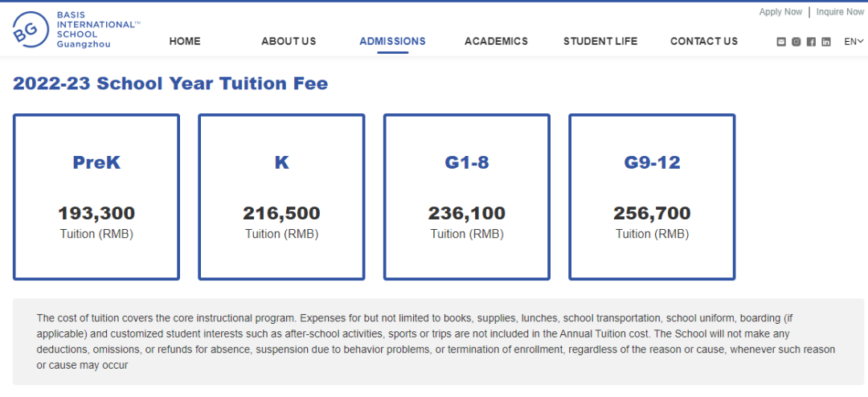Open the LinkedIn icon link
This screenshot has height=397, width=868.
pyautogui.click(x=826, y=42)
